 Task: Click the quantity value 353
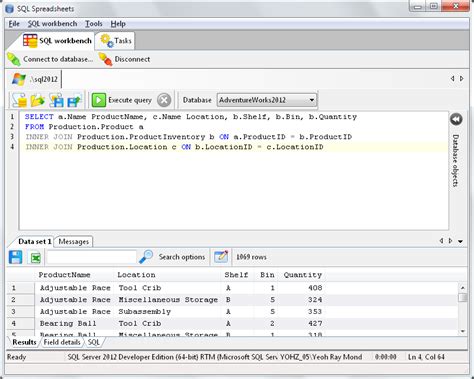pyautogui.click(x=315, y=312)
